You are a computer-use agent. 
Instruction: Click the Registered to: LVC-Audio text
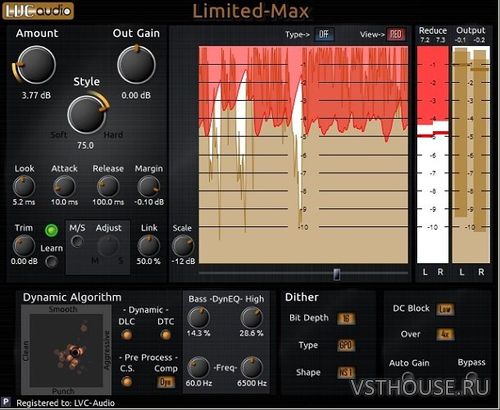(x=65, y=403)
